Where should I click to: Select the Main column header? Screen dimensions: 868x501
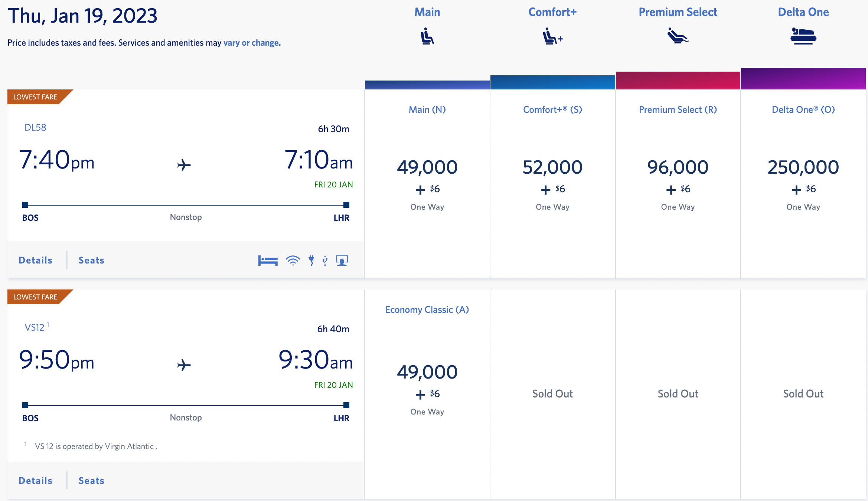tap(427, 12)
